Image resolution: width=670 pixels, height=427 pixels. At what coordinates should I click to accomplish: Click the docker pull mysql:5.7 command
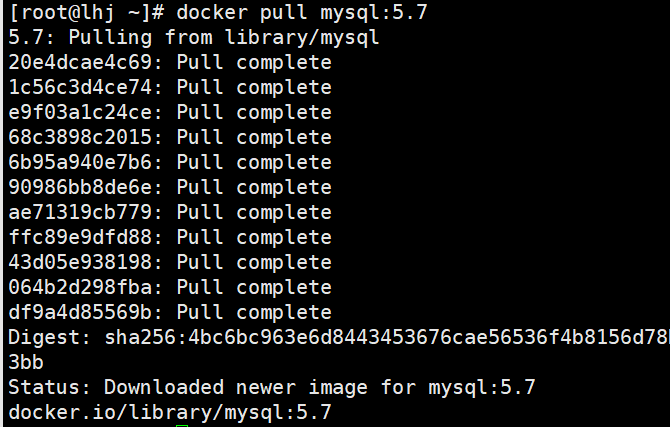[302, 12]
